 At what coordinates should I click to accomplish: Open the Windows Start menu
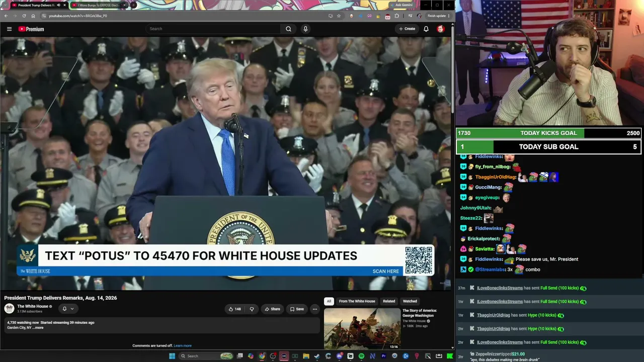172,356
